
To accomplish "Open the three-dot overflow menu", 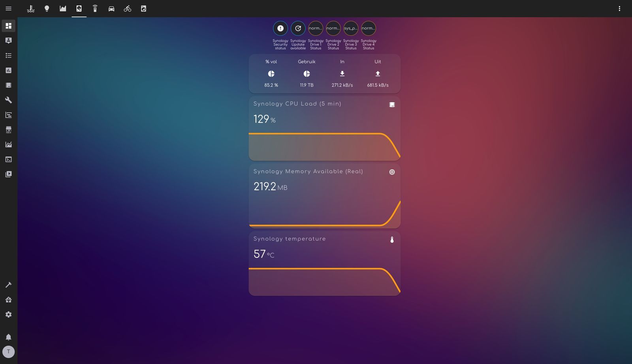I will coord(620,8).
